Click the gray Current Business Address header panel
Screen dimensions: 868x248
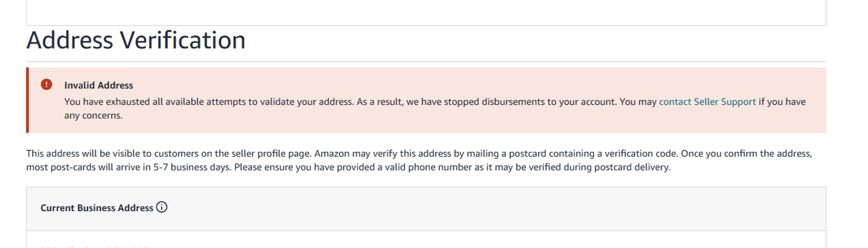tap(426, 208)
